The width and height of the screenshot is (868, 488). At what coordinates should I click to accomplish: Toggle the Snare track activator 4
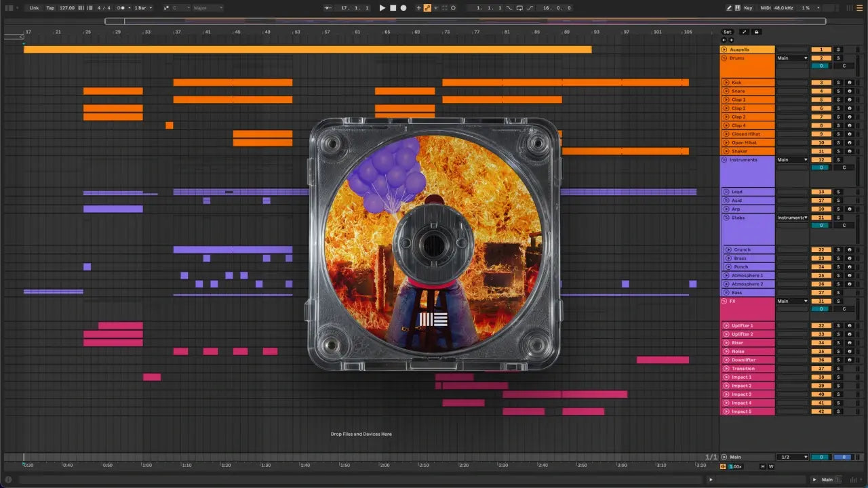[821, 91]
